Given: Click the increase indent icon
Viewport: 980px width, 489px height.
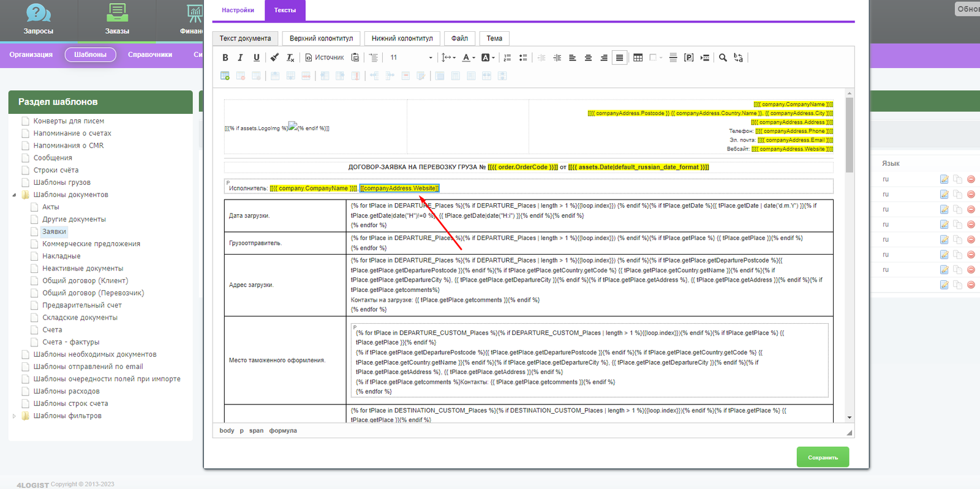Looking at the screenshot, I should click(x=557, y=58).
